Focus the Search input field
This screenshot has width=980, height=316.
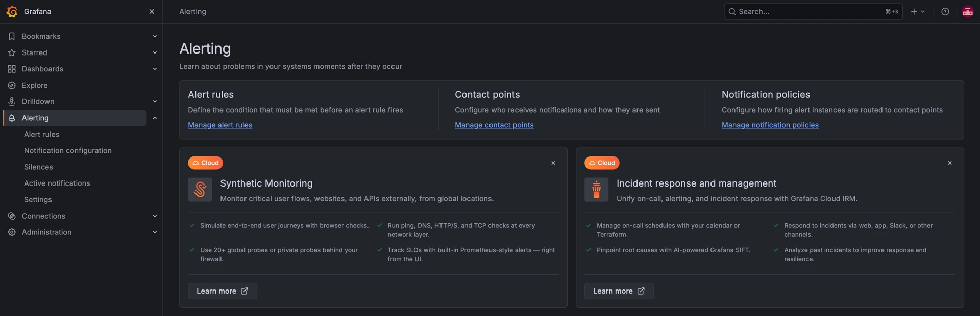(x=813, y=11)
